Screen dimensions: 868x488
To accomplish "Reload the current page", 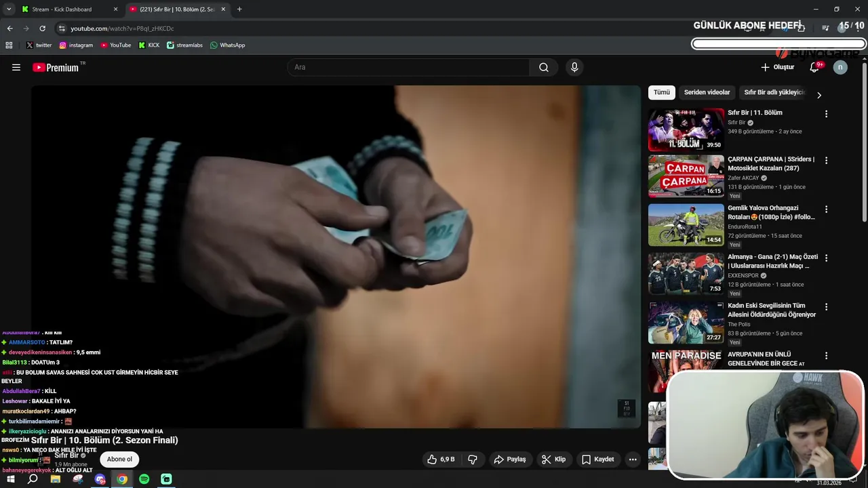I will tap(42, 28).
